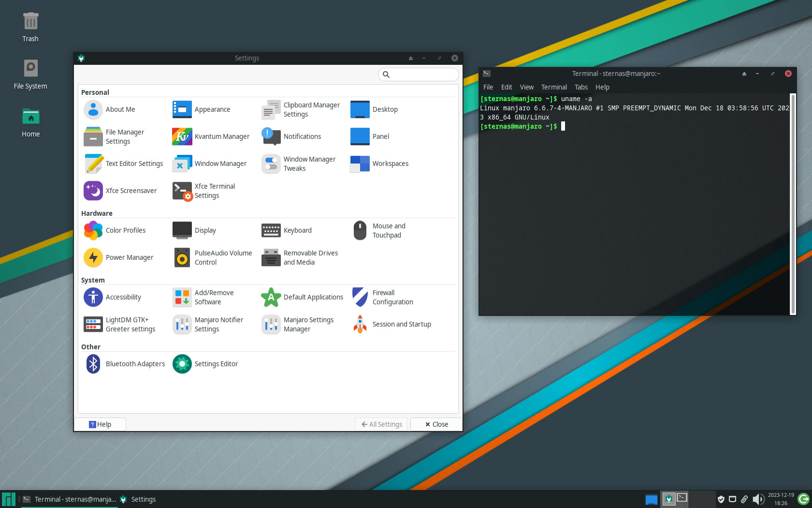812x508 pixels.
Task: Click the network tray icon
Action: coord(732,499)
